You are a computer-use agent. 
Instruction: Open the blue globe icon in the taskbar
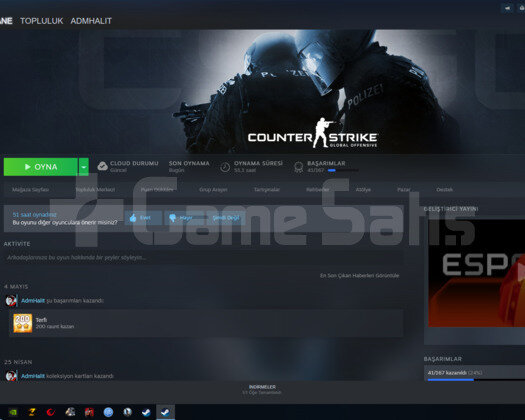tap(108, 412)
